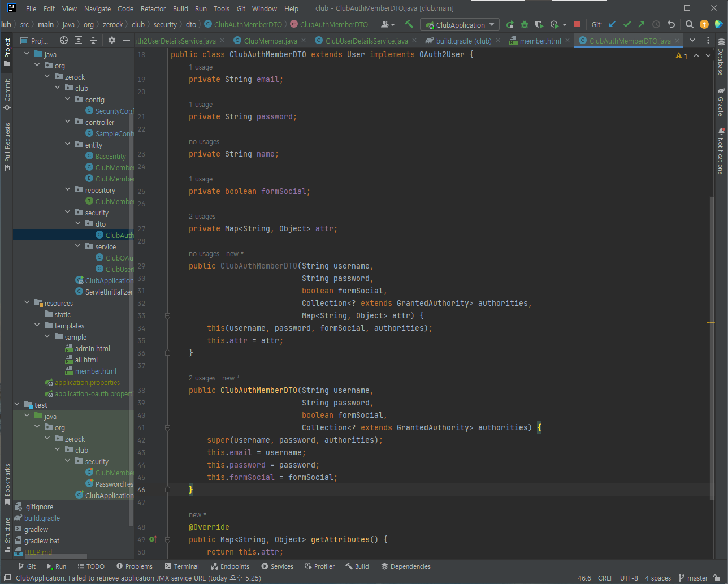Select build.gradle in project tree
This screenshot has width=728, height=584.
pos(42,518)
